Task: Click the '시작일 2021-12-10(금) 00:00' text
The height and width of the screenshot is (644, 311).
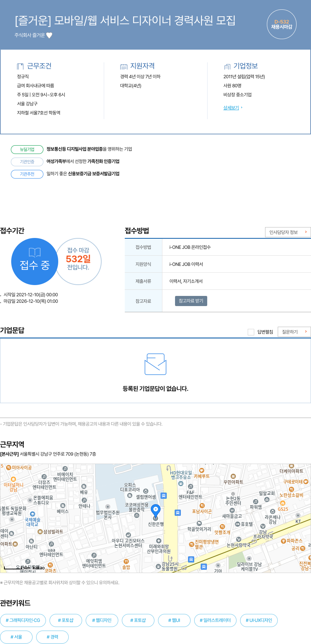Action: [31, 294]
